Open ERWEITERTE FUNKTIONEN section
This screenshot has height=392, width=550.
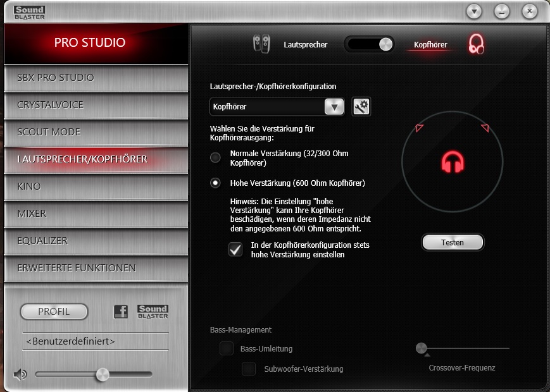coord(96,268)
